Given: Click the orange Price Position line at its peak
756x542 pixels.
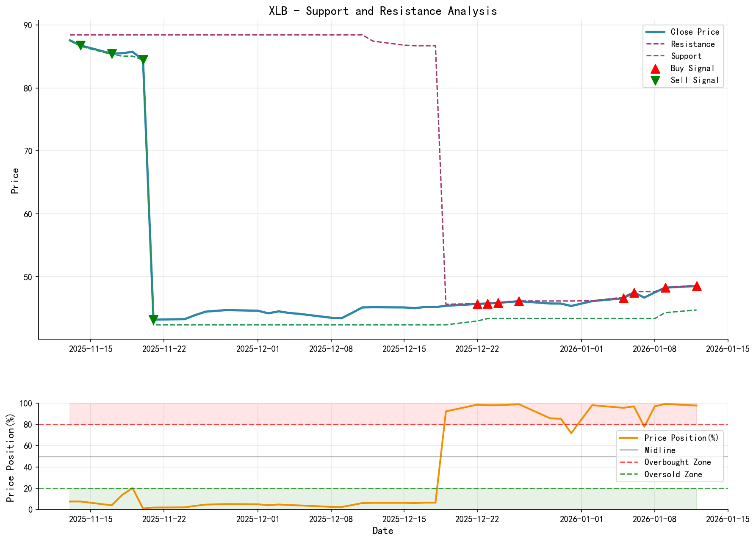Looking at the screenshot, I should [x=479, y=404].
